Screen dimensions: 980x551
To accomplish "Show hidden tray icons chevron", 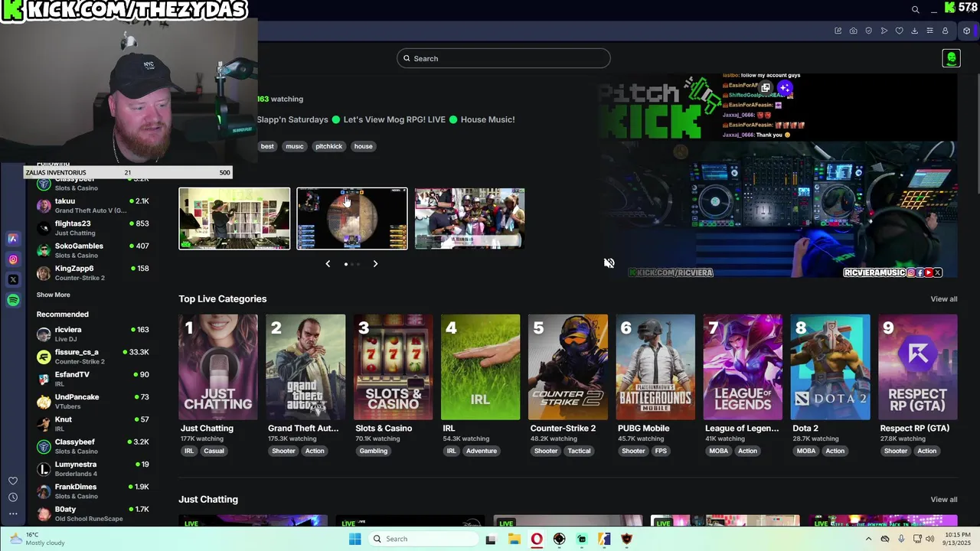I will [x=868, y=539].
